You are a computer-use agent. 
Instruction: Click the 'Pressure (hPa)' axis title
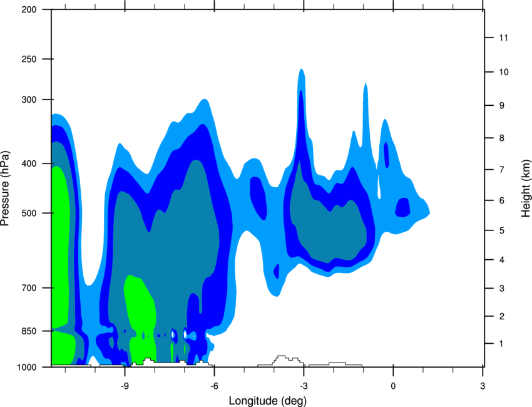5,188
